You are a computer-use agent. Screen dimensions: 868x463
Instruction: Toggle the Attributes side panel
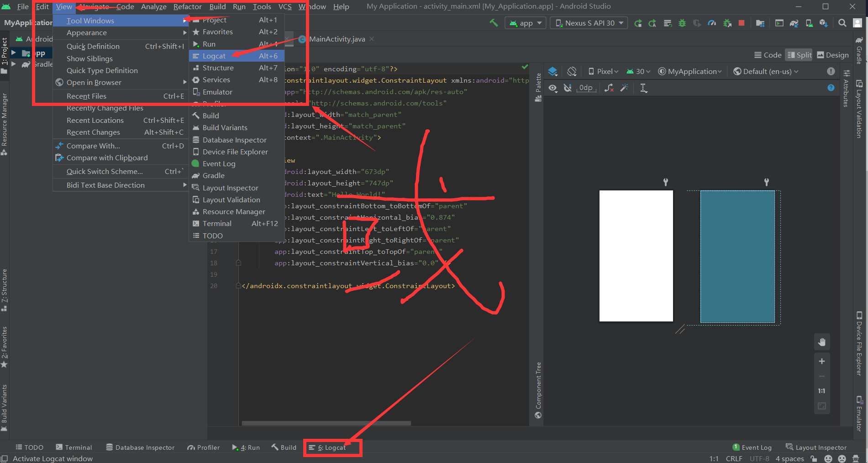[x=847, y=89]
